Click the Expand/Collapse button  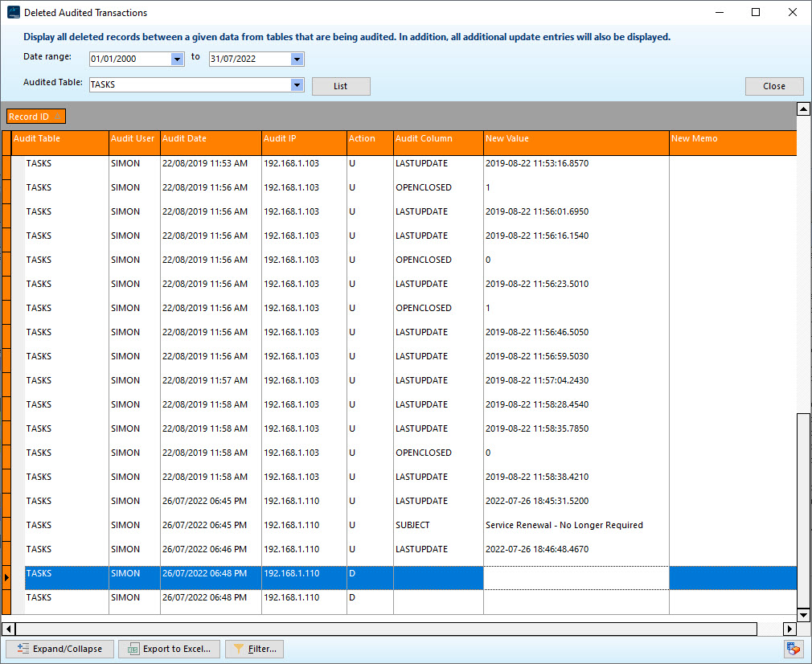(x=59, y=649)
